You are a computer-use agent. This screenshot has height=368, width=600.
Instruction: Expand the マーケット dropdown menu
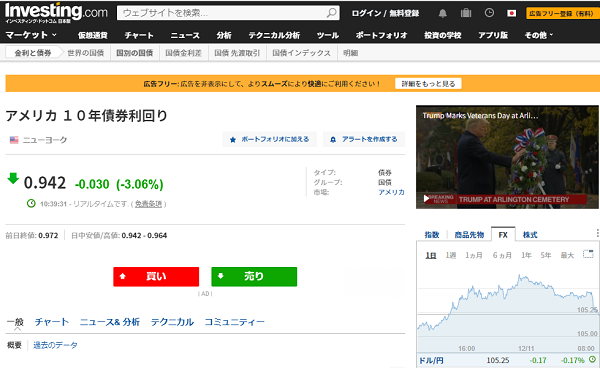tap(31, 35)
